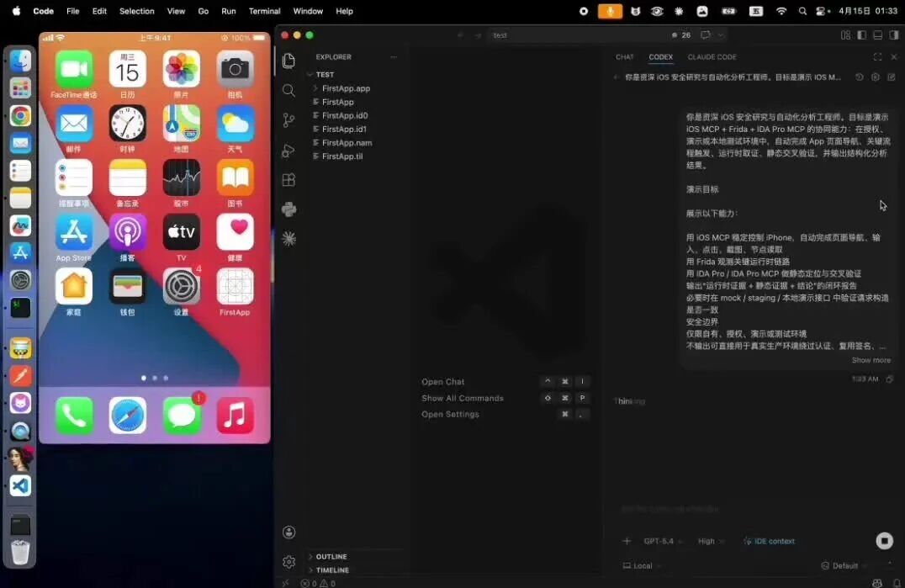
Task: Open the Extensions view
Action: 288,179
